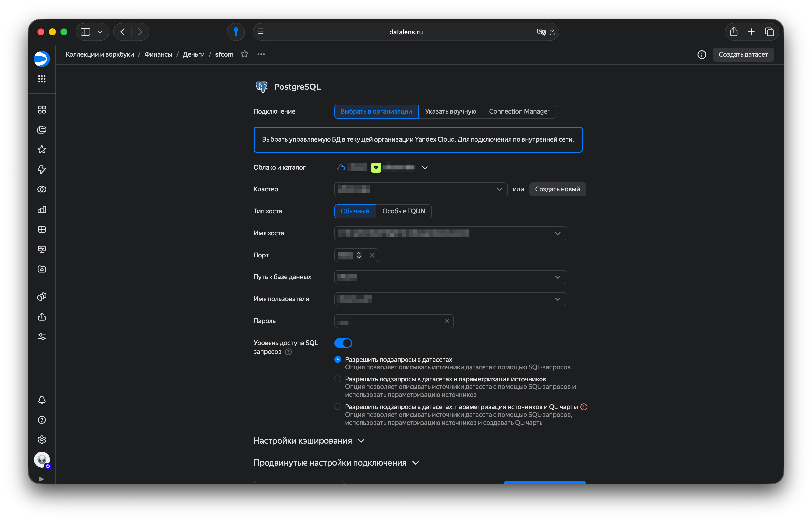Select the Connection Manager tab
Screen dimensions: 812x521
click(x=519, y=112)
